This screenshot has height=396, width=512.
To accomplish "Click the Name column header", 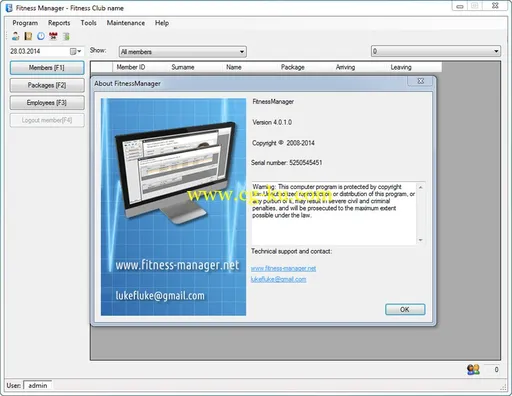I will coord(234,67).
